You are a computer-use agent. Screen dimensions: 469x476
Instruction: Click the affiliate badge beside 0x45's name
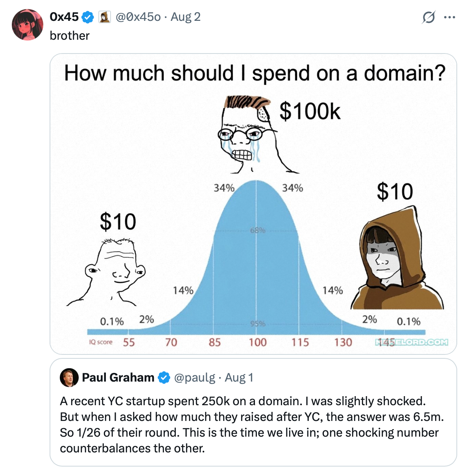[x=104, y=17]
